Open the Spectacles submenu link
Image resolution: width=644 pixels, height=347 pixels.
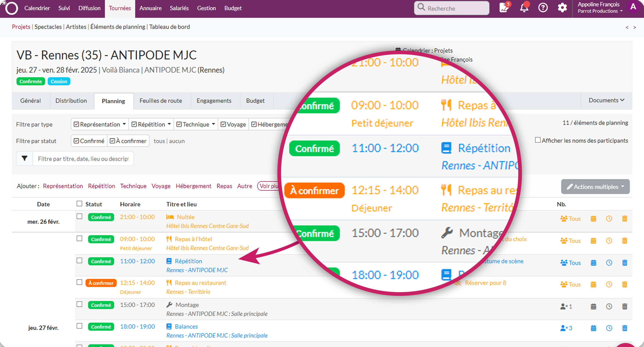(x=48, y=27)
